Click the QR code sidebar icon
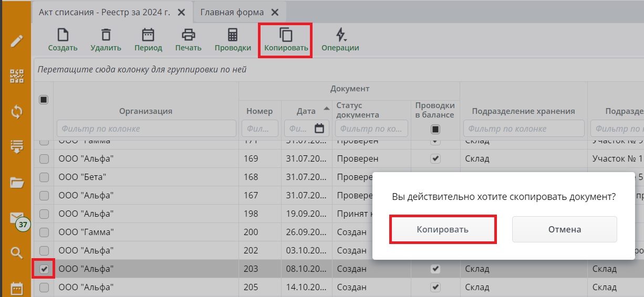 pos(17,77)
